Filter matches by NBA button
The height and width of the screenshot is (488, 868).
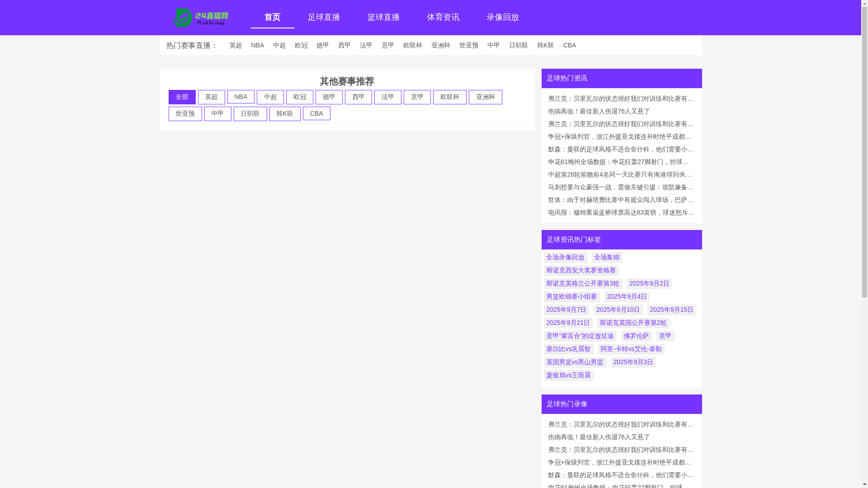click(x=241, y=97)
